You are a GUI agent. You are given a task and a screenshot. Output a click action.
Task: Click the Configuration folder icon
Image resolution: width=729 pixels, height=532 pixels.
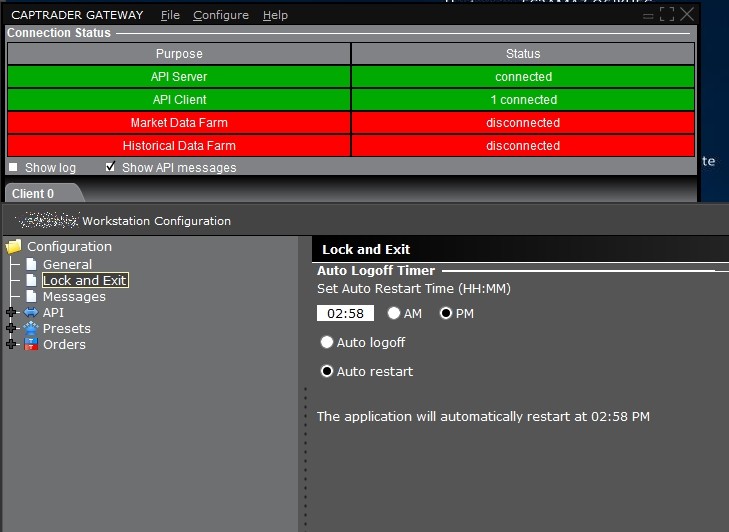[x=14, y=246]
